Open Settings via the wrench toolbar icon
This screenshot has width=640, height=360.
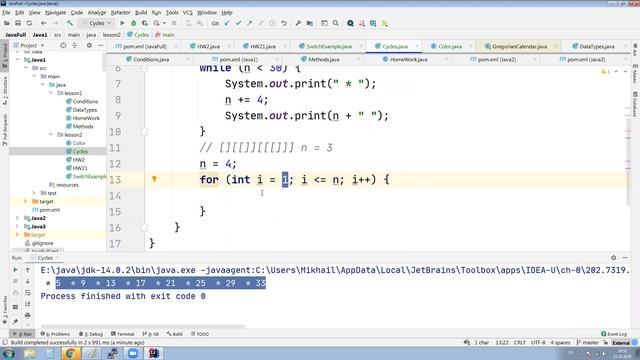click(x=298, y=23)
